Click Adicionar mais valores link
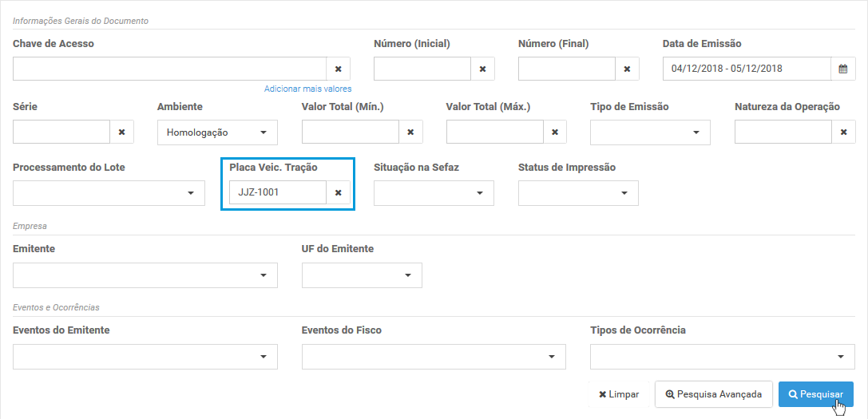Image resolution: width=868 pixels, height=419 pixels. pyautogui.click(x=307, y=89)
